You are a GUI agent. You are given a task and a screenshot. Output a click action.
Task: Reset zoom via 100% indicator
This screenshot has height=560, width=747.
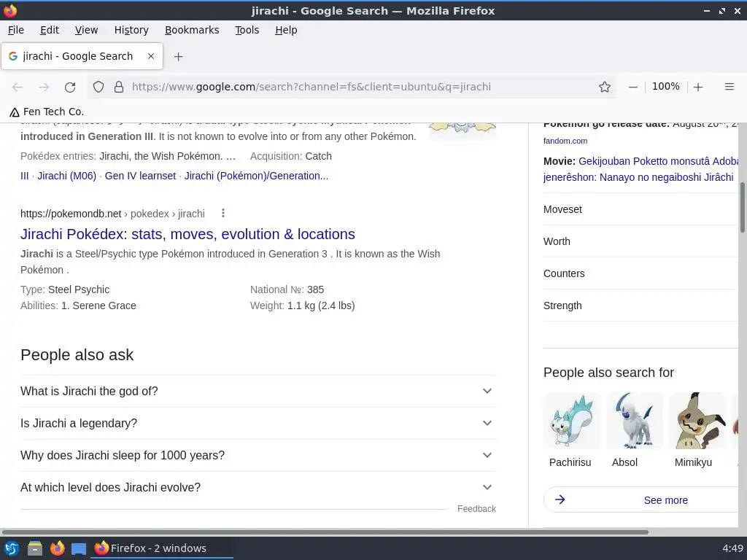(x=665, y=86)
